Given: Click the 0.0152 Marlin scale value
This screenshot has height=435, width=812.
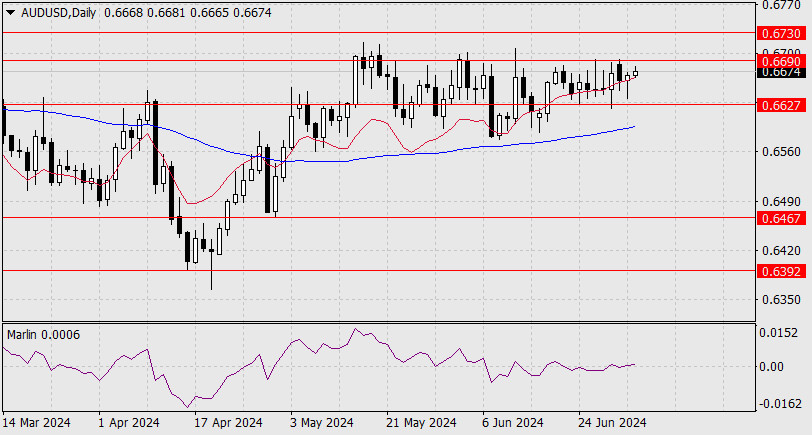Looking at the screenshot, I should (x=779, y=333).
